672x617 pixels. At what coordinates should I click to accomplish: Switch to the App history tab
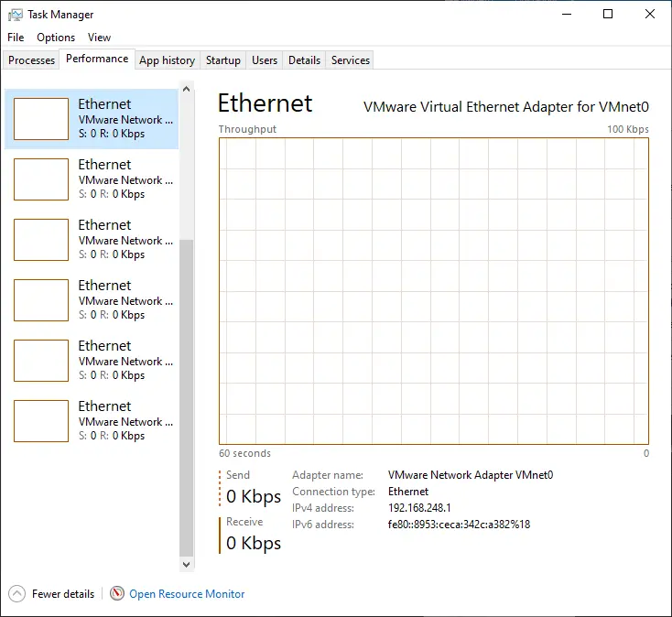tap(168, 60)
